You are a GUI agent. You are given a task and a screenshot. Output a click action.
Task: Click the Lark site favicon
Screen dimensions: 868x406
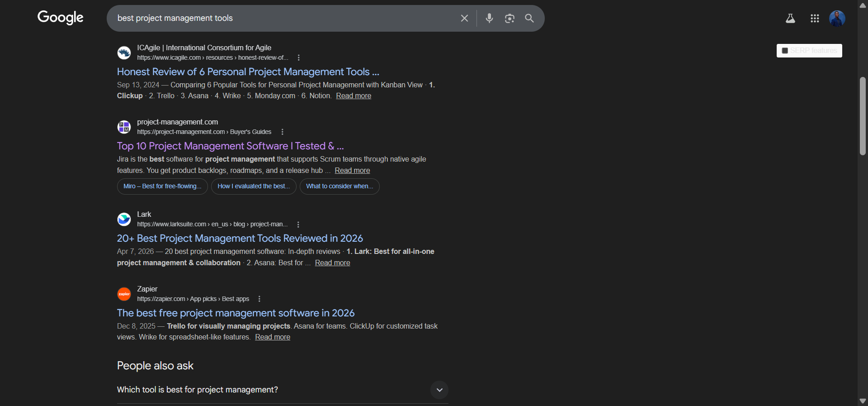pyautogui.click(x=124, y=219)
